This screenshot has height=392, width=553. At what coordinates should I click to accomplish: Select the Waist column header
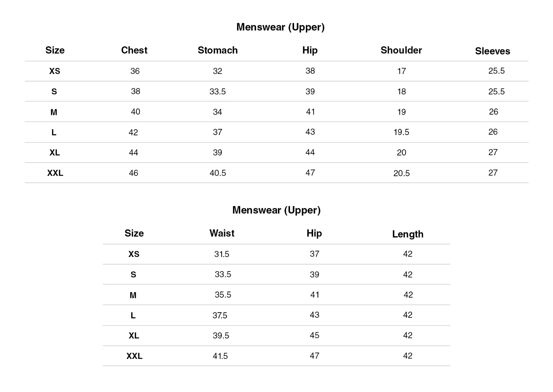point(222,233)
